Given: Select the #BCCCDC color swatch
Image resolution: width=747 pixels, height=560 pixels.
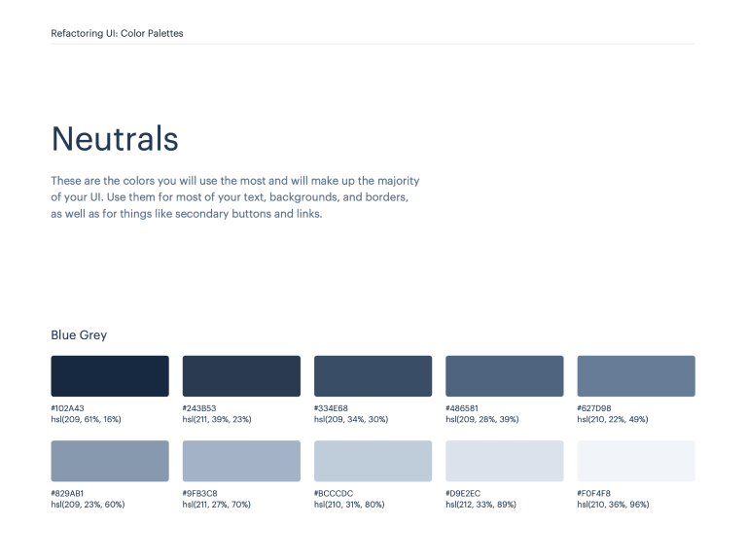Looking at the screenshot, I should pos(373,461).
